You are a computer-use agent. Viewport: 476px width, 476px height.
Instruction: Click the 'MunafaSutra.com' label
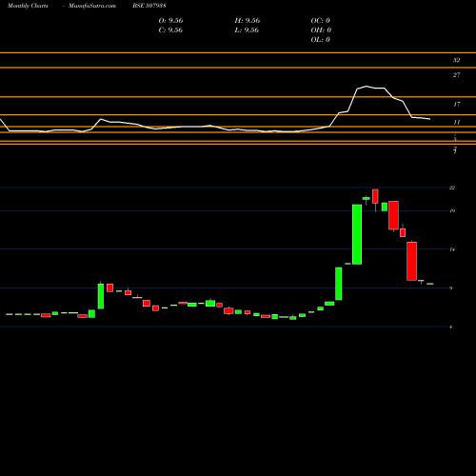pyautogui.click(x=92, y=6)
